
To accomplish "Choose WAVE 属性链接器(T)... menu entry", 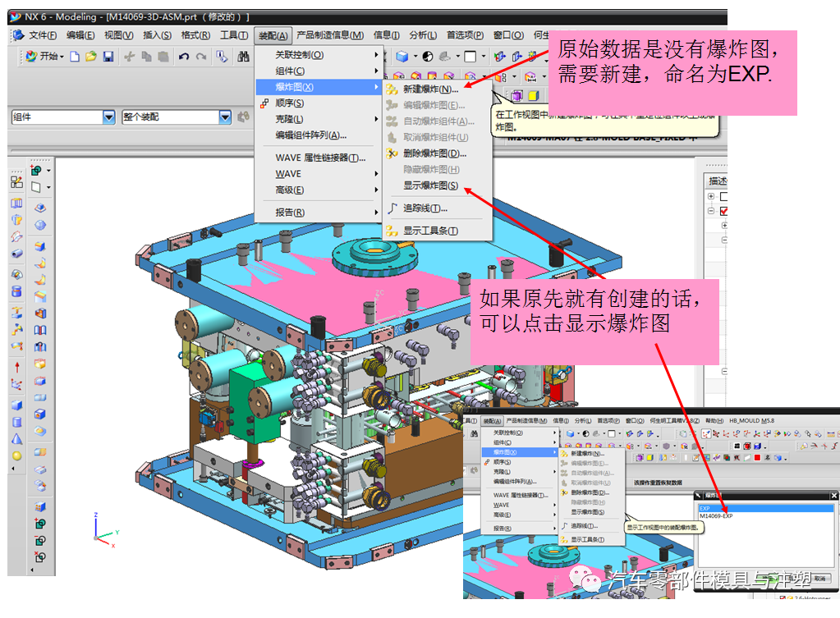I will [319, 158].
